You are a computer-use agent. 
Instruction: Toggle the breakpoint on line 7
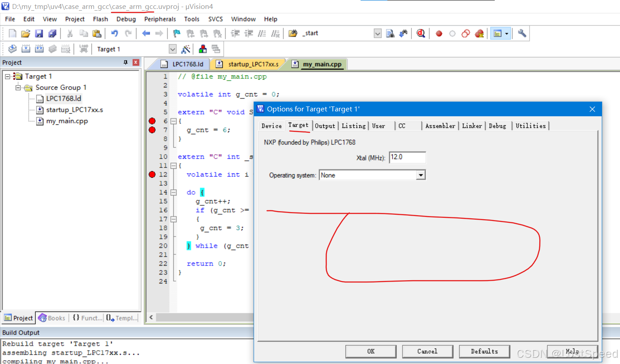point(152,130)
